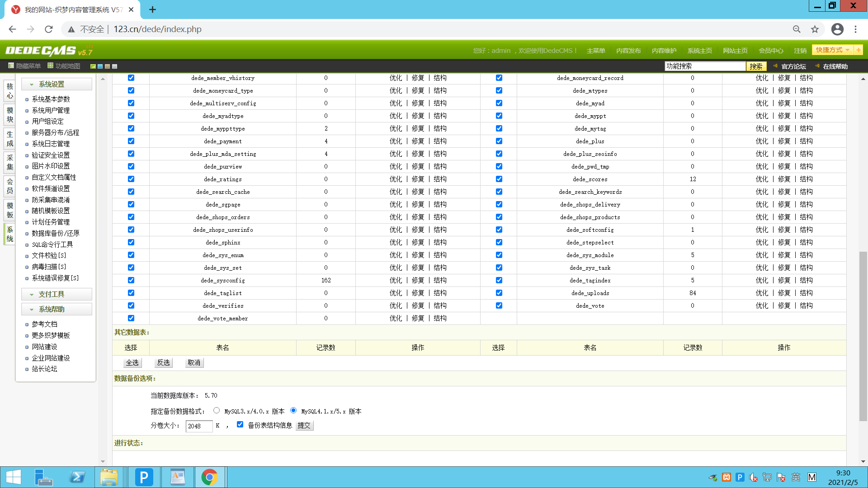
Task: Switch to the 模板 vertical sidebar tab
Action: coord(10,210)
